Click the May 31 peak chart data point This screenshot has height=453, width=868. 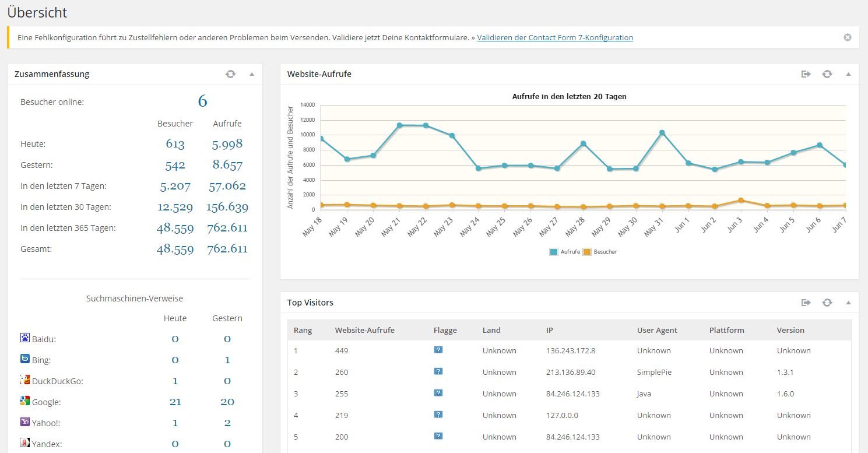tap(662, 133)
